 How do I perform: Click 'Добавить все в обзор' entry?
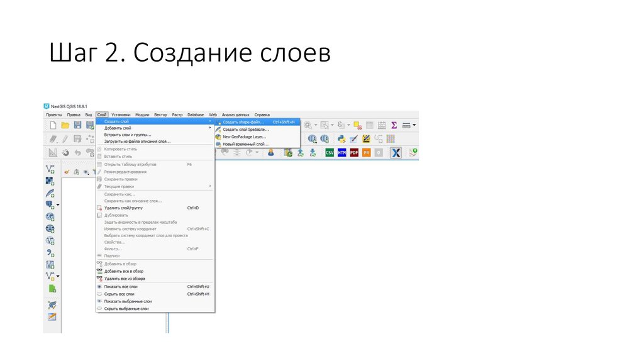tap(155, 272)
